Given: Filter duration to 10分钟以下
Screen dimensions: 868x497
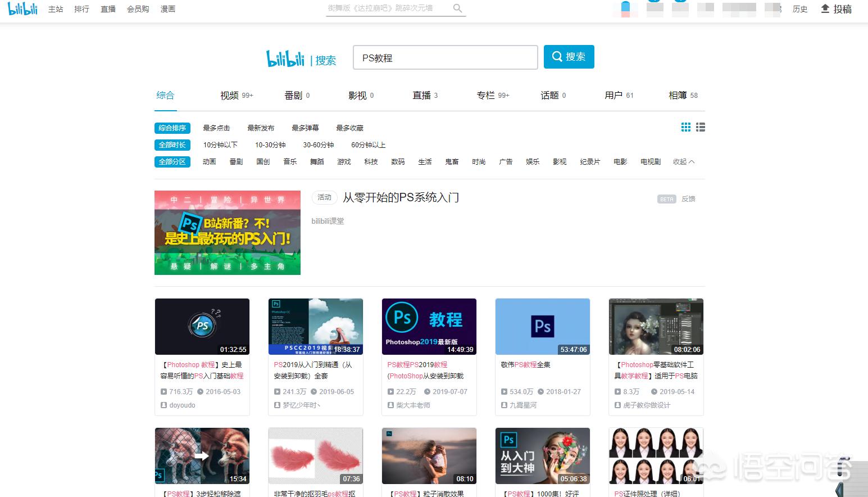Looking at the screenshot, I should coord(220,145).
